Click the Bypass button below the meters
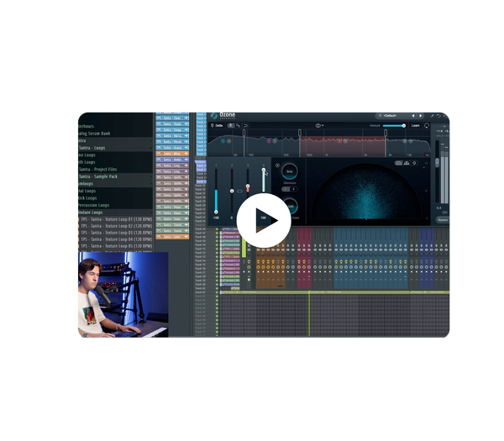Viewport: 504px width, 441px height. [x=443, y=220]
